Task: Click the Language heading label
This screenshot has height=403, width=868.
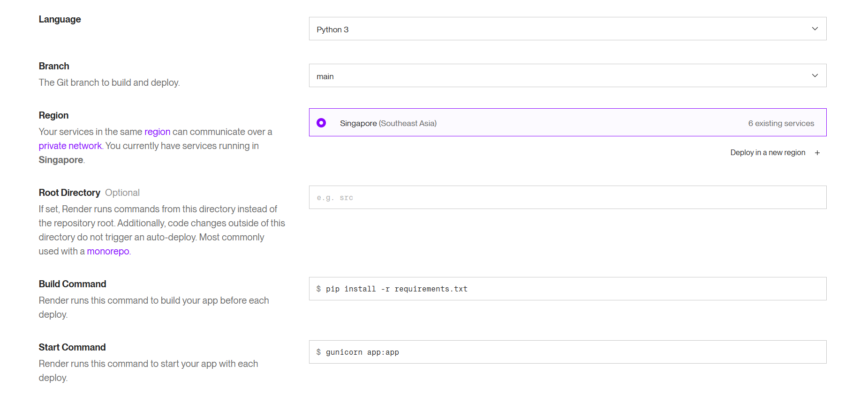Action: pyautogui.click(x=60, y=19)
